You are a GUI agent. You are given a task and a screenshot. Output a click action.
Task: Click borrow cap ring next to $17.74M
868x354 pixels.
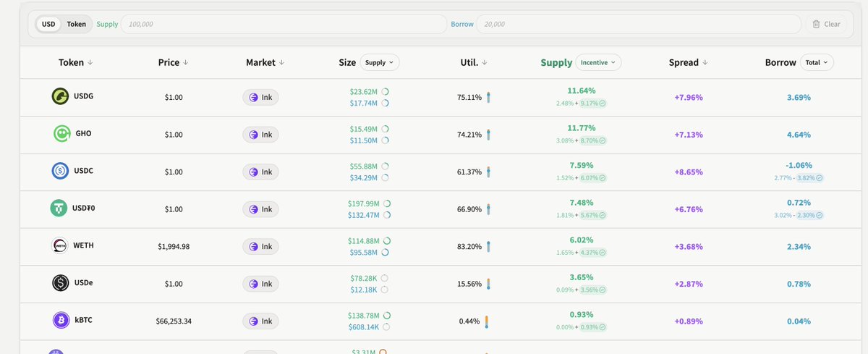tap(386, 104)
